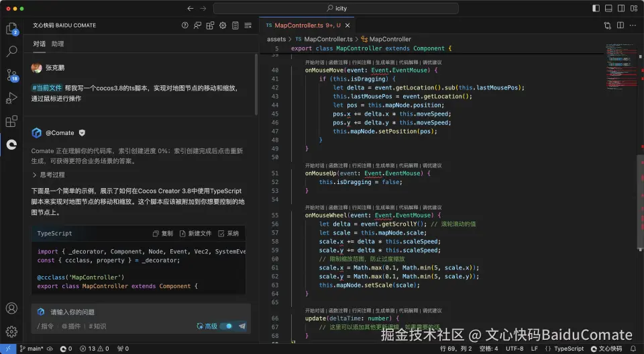Click the code minimap in the editor
This screenshot has height=354, width=644.
(620, 66)
